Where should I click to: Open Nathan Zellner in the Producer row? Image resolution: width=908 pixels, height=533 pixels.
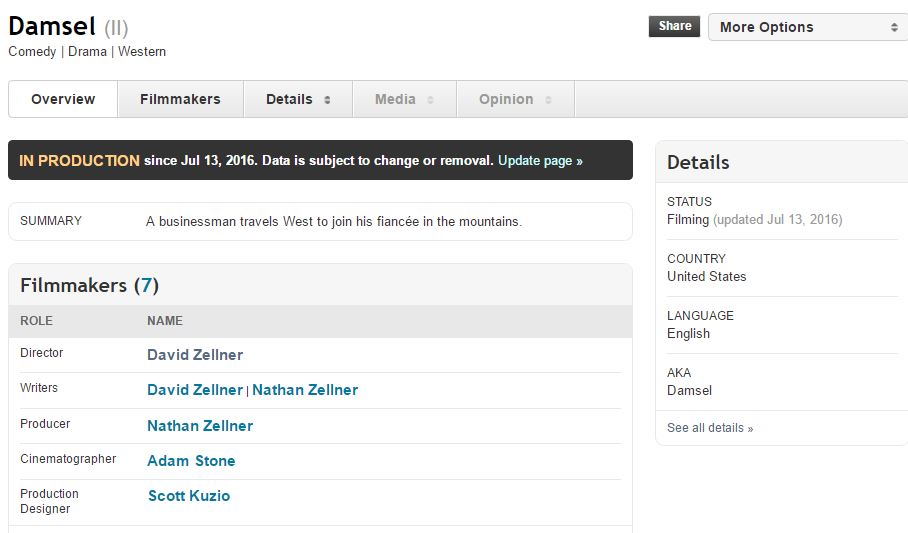pyautogui.click(x=200, y=426)
